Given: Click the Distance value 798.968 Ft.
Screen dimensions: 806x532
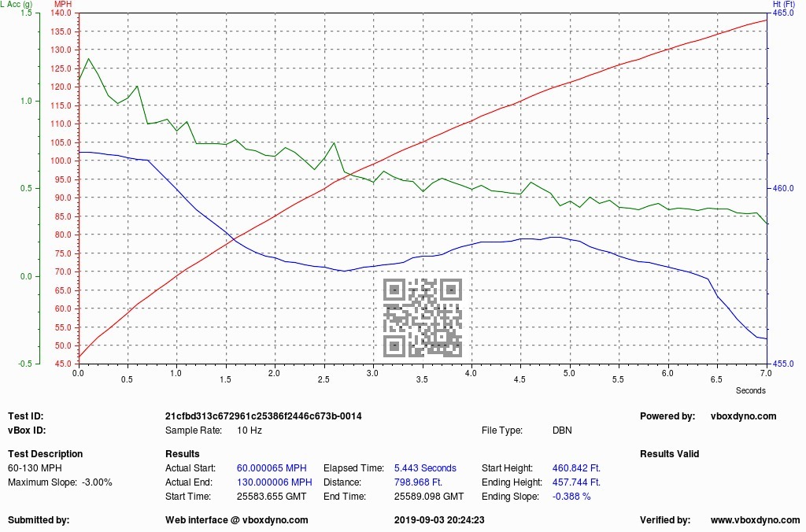Looking at the screenshot, I should tap(418, 482).
